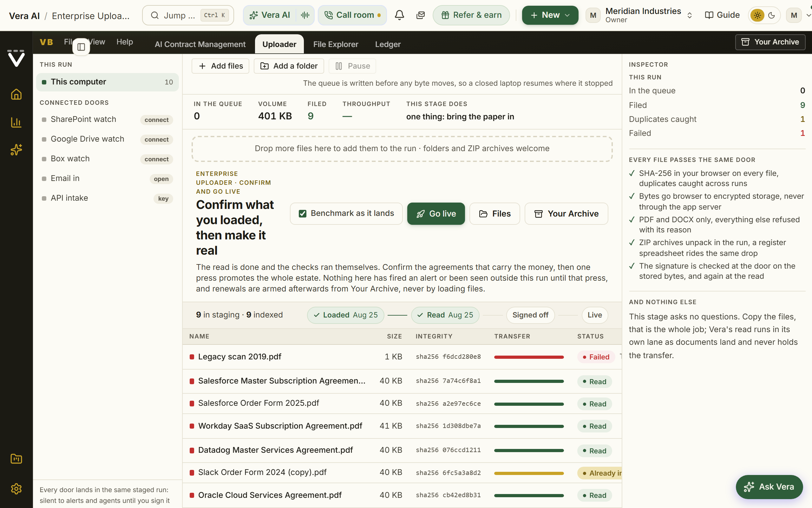Click the Ask Vera floating button
The image size is (812, 508).
pos(769,486)
